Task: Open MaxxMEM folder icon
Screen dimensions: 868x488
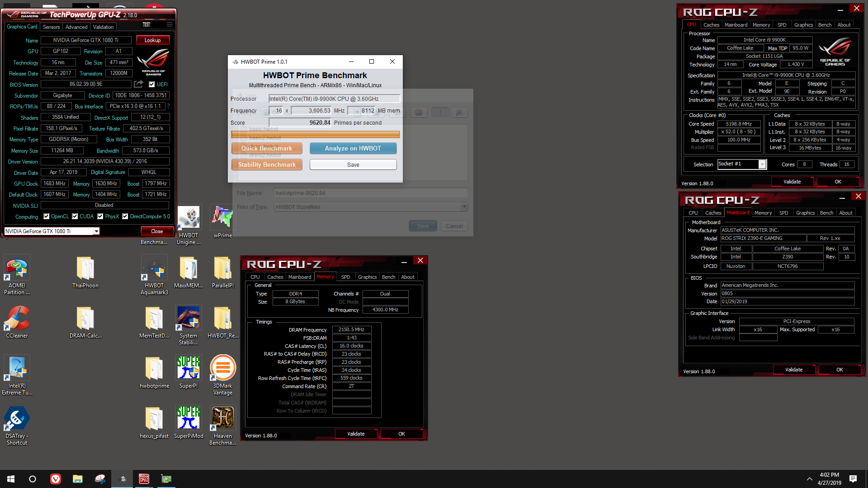Action: pos(189,272)
